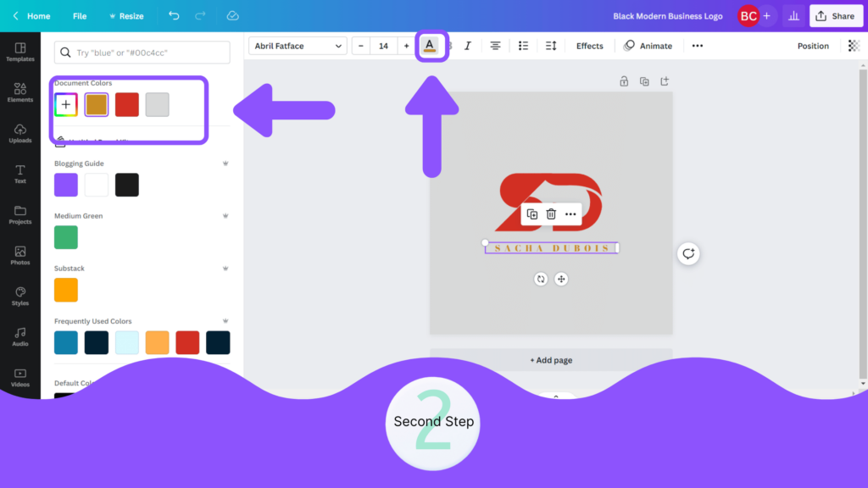Click the move handle below text
868x488 pixels.
click(x=561, y=279)
